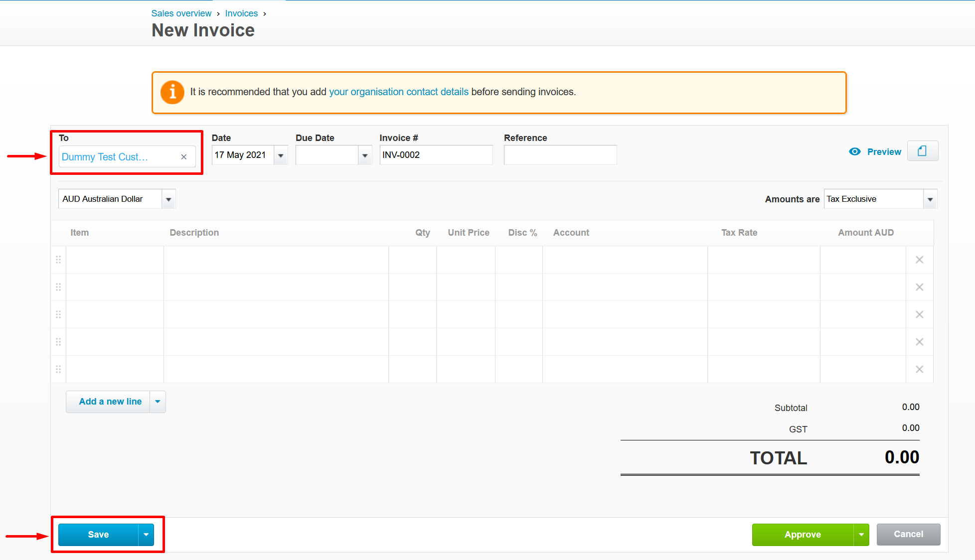
Task: Open the Date picker dropdown
Action: click(x=281, y=155)
